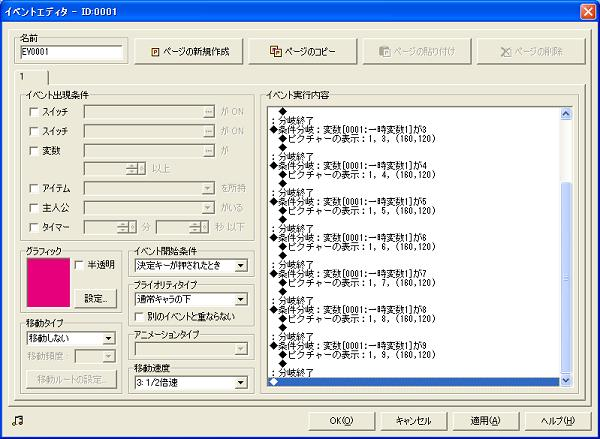Toggle the 半透明 checkbox
Screen dimensions: 600x439
pyautogui.click(x=79, y=265)
